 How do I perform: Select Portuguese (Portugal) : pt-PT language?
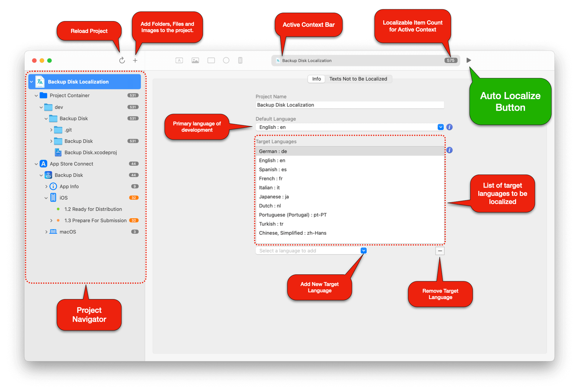(350, 214)
